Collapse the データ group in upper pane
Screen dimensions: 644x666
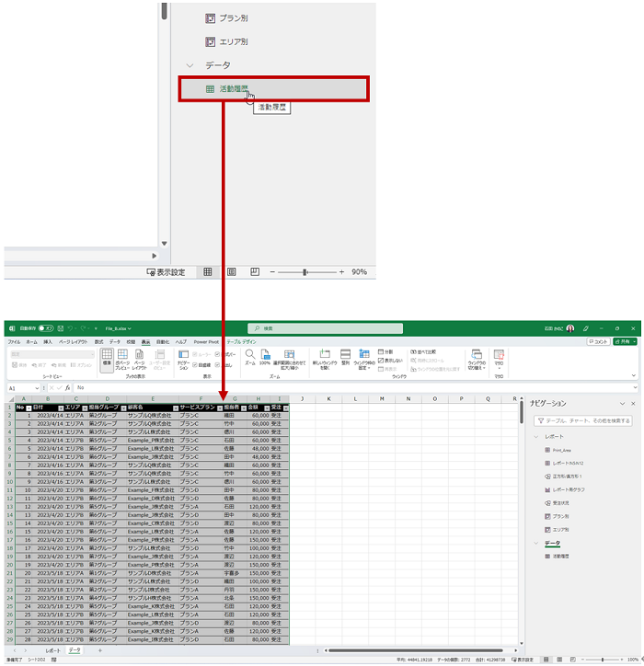190,65
